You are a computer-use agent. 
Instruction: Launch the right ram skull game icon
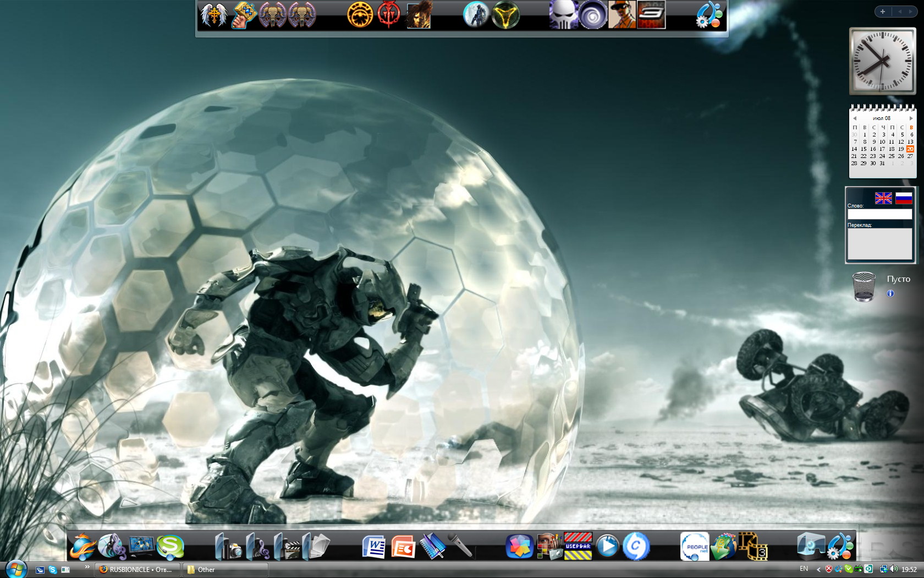click(302, 15)
